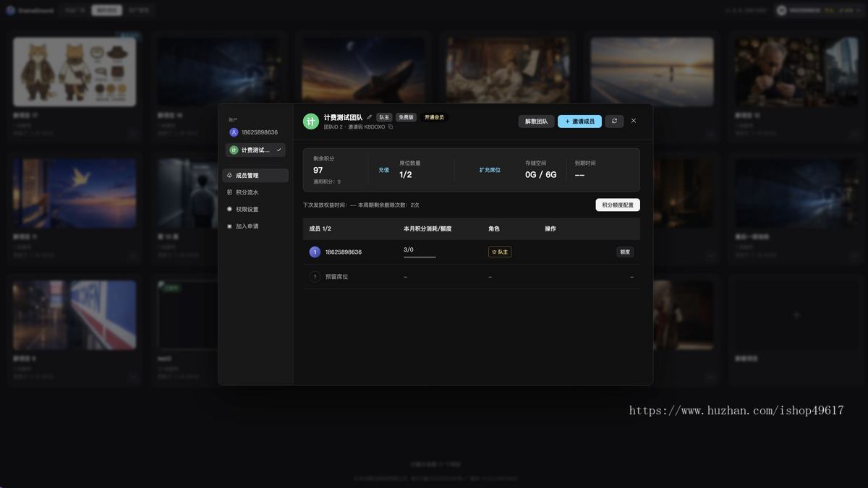Click the 队主 tag in header

pyautogui.click(x=384, y=117)
